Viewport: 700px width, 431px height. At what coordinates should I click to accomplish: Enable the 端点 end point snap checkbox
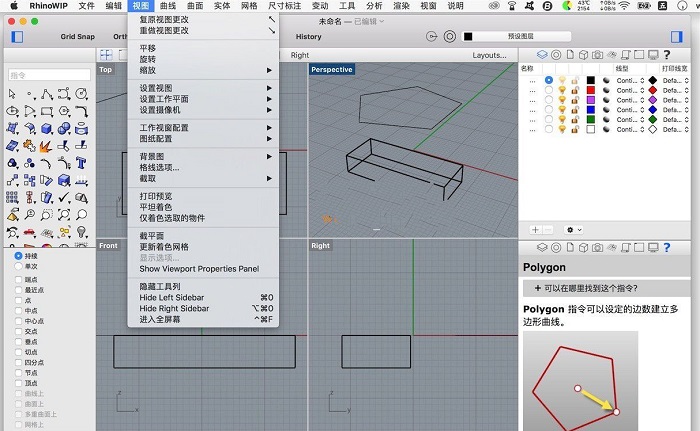[18, 280]
